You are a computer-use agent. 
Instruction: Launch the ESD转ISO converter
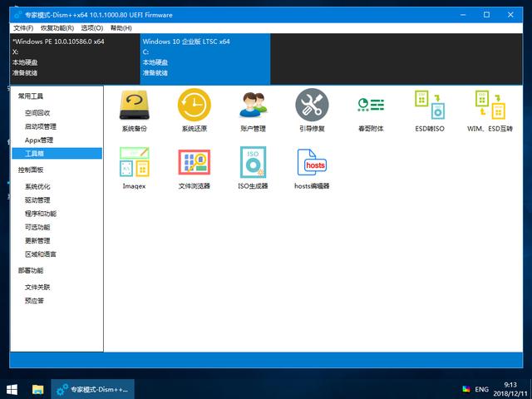click(x=430, y=111)
